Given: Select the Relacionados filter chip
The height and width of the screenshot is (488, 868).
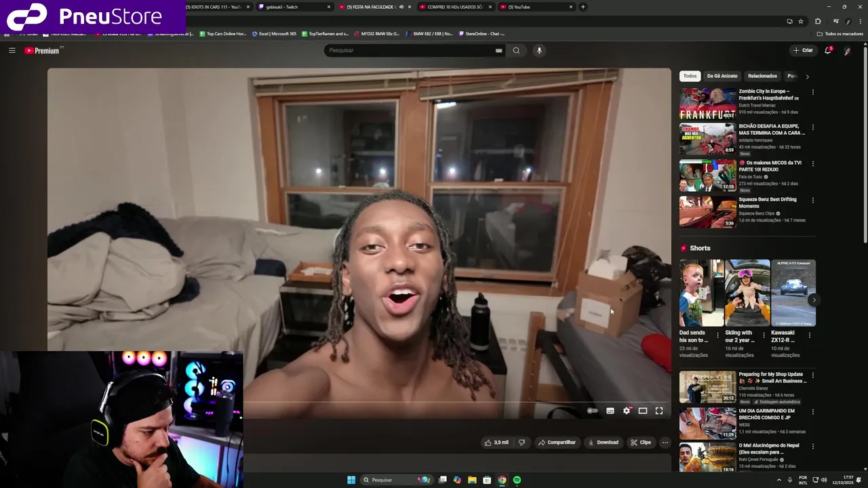Looking at the screenshot, I should point(762,76).
